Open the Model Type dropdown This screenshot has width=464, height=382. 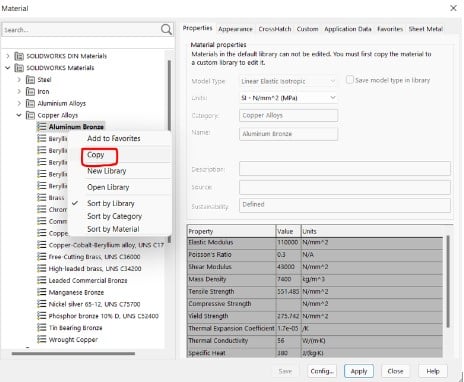click(x=288, y=81)
